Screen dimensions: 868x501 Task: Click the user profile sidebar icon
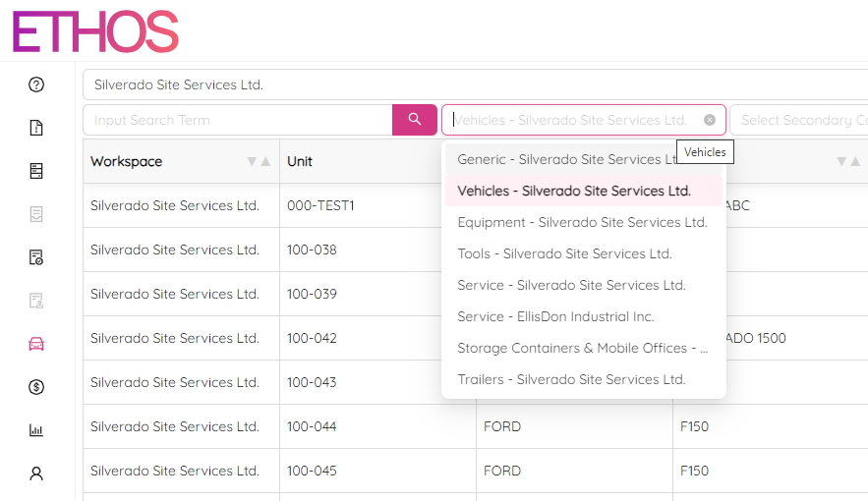36,473
